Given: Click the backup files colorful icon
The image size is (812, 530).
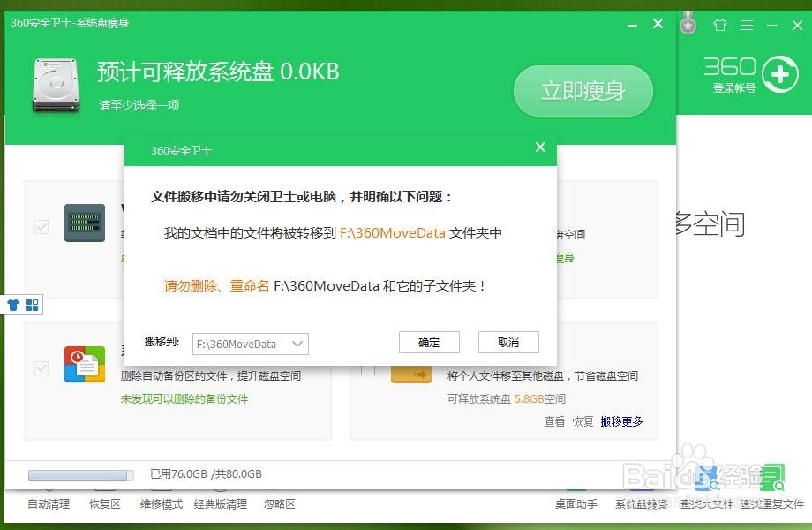Looking at the screenshot, I should (85, 364).
